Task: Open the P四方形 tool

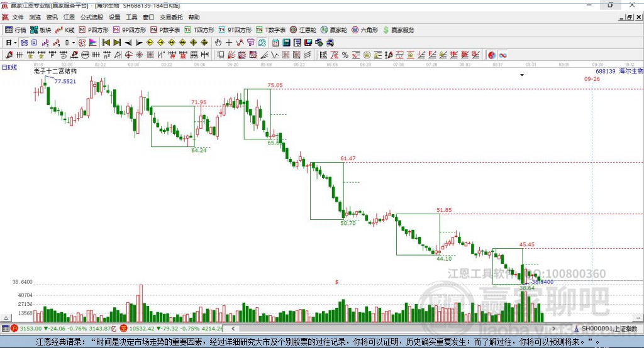Action: (94, 30)
